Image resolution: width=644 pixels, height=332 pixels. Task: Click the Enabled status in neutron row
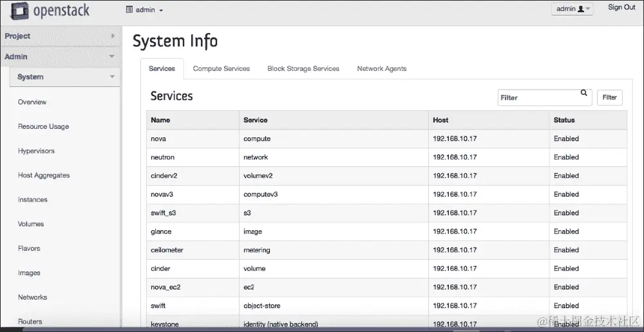pos(566,157)
